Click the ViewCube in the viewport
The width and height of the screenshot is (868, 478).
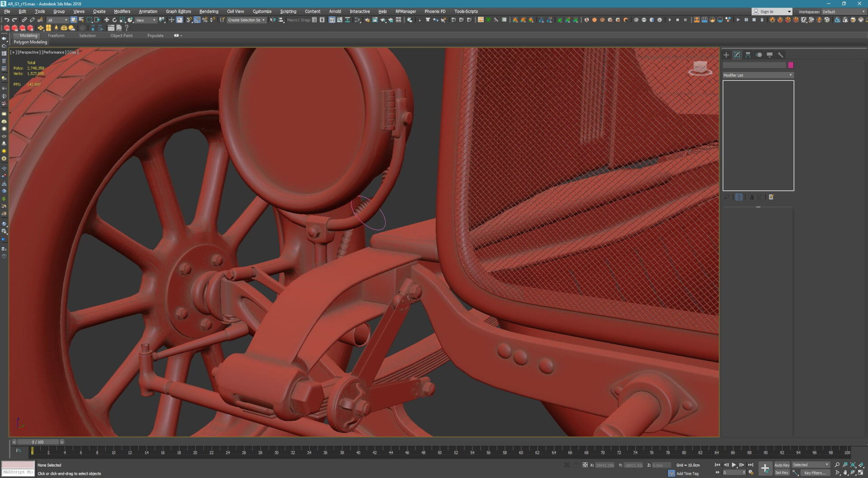[x=700, y=68]
